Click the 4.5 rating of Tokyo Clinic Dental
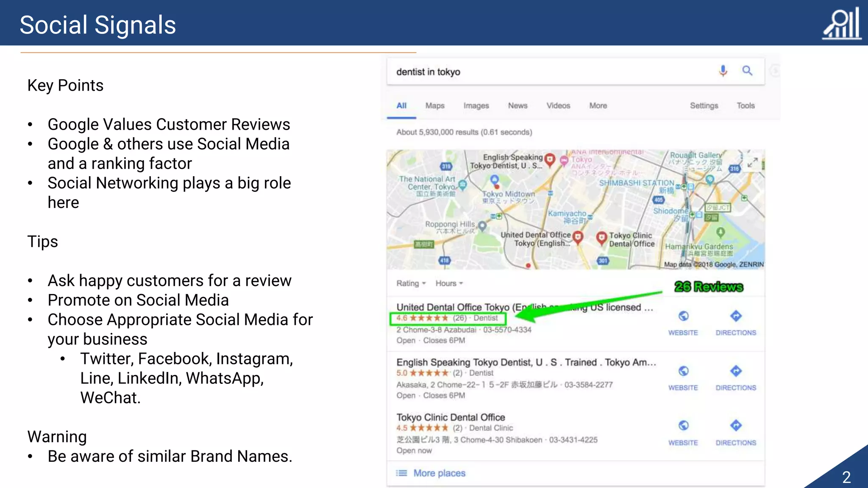The height and width of the screenshot is (488, 868). tap(422, 428)
